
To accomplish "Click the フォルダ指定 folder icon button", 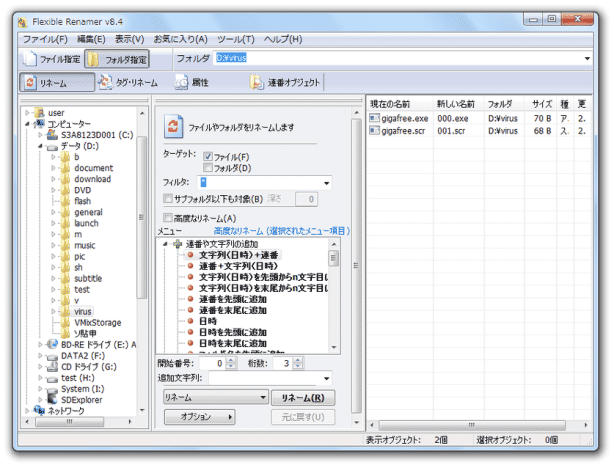I will point(94,59).
